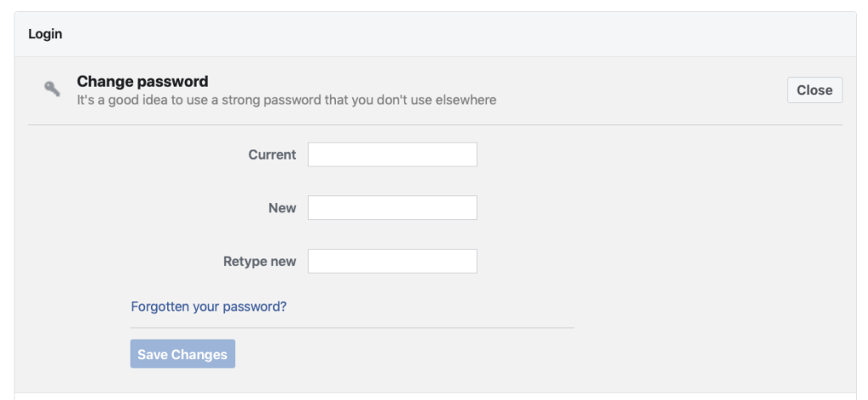Select the Retype new password field
Screen dimensions: 868x400
(392, 262)
